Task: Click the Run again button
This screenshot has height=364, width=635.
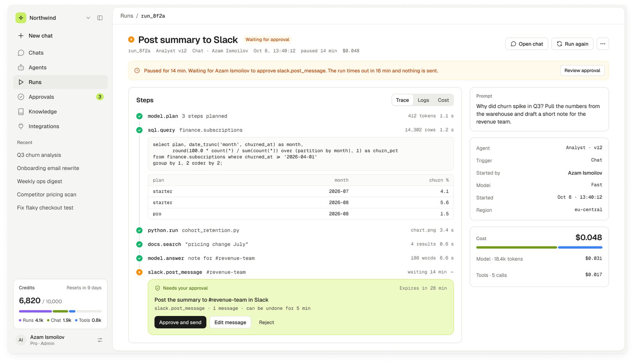Action: 572,44
